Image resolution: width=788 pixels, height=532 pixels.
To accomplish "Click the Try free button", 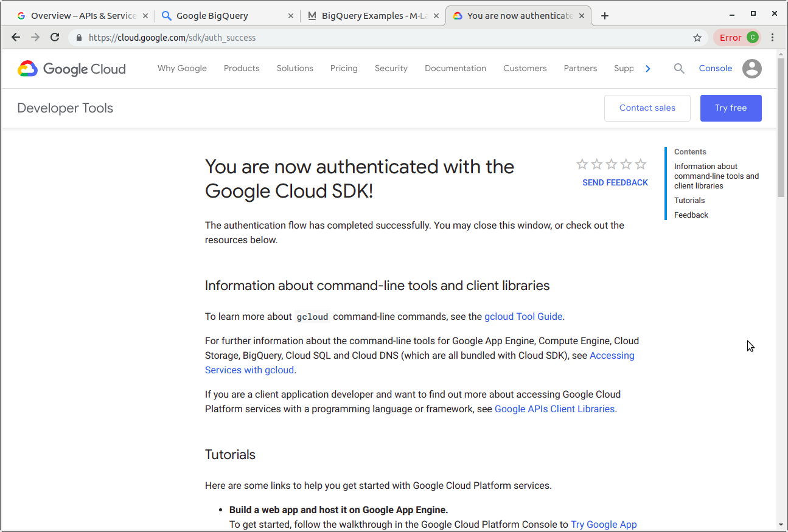I will pyautogui.click(x=731, y=108).
